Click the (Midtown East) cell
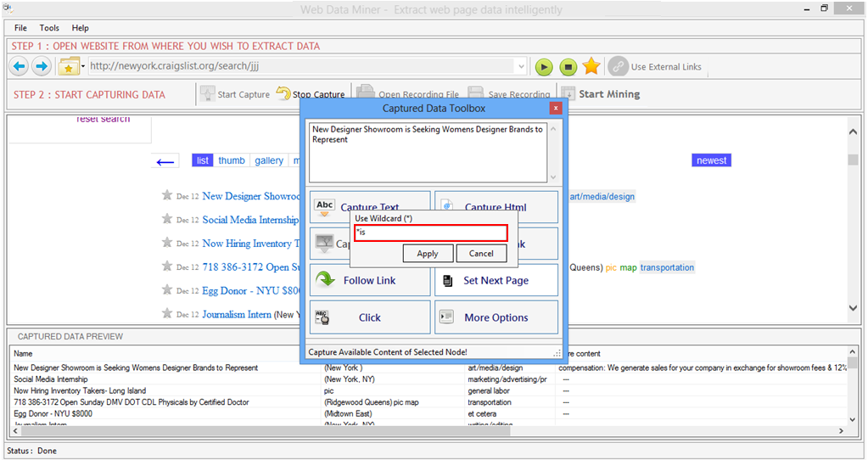The width and height of the screenshot is (868, 460). pos(348,413)
